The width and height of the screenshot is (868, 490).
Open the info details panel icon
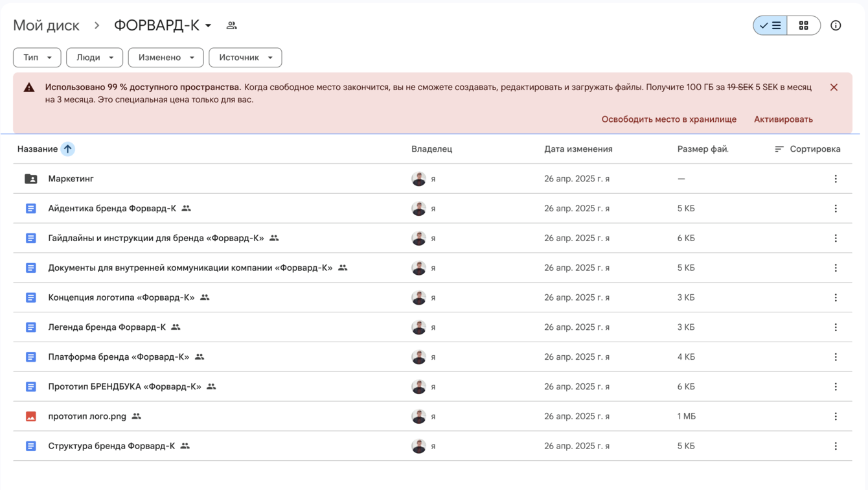836,25
